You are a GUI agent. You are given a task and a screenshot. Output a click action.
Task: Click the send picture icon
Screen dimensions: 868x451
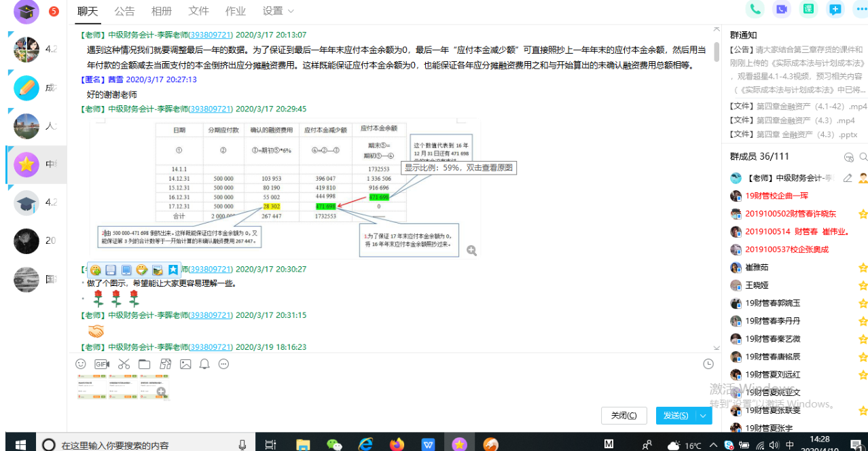tap(185, 364)
